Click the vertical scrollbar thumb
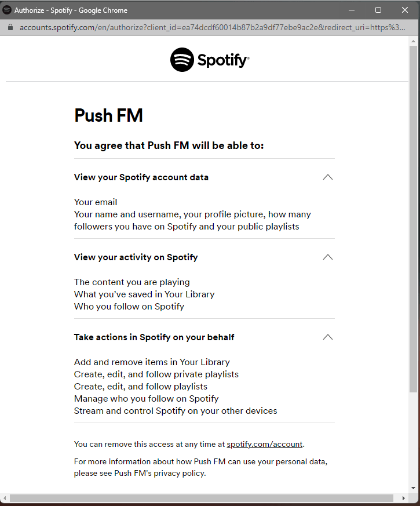The image size is (420, 506). click(x=413, y=219)
